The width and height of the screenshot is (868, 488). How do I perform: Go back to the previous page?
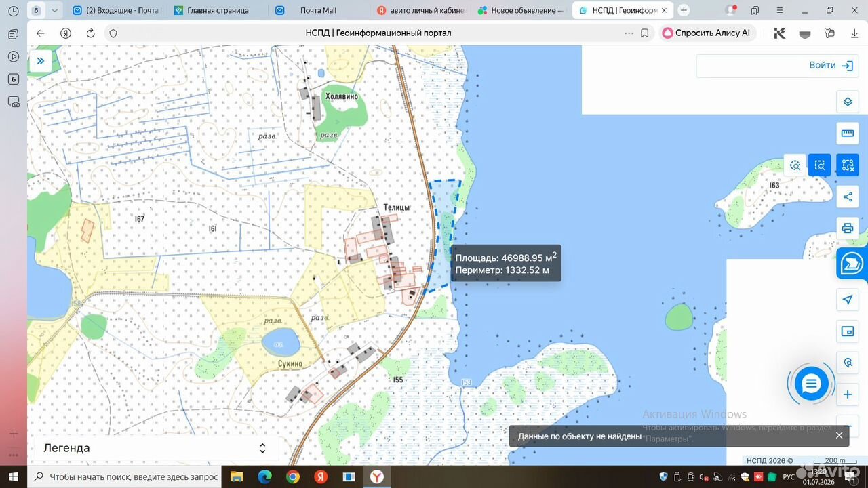40,33
